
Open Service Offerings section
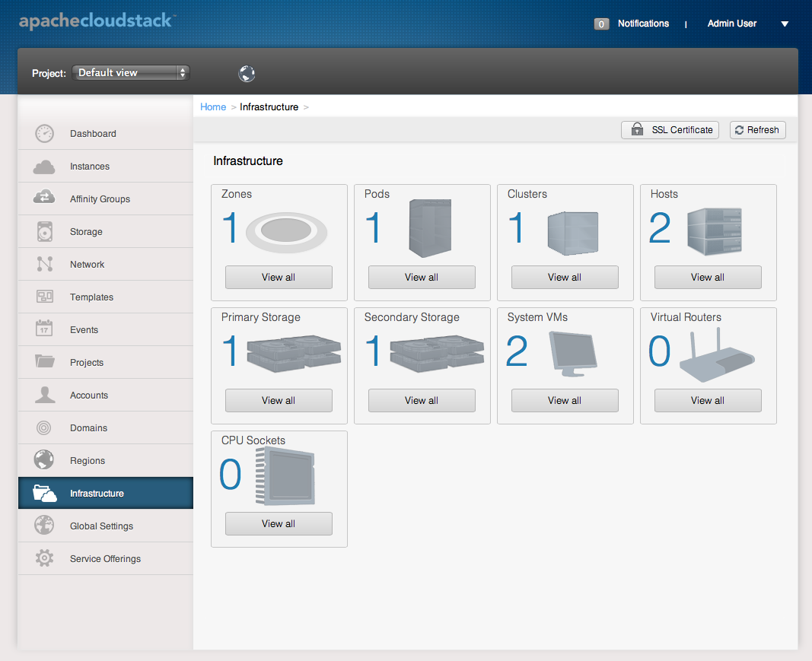[106, 558]
